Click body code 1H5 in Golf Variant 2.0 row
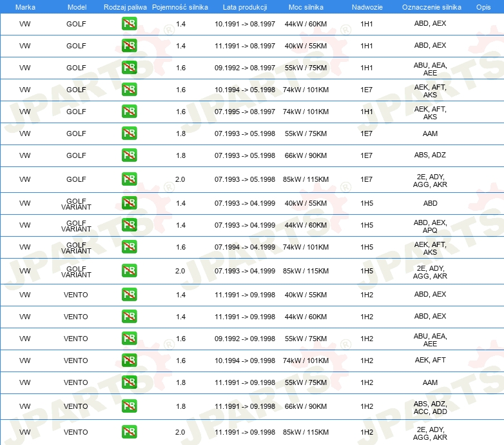Viewport: 504px width, 445px height. (367, 271)
